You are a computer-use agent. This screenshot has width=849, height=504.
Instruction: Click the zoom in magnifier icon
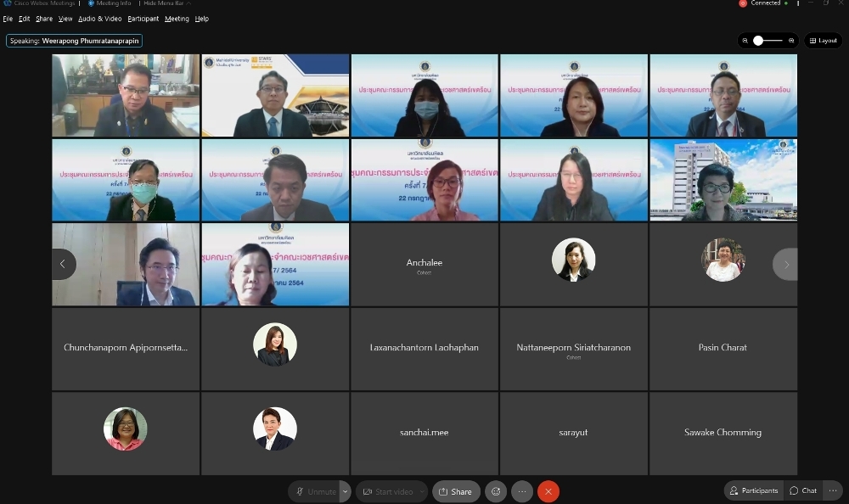coord(791,41)
